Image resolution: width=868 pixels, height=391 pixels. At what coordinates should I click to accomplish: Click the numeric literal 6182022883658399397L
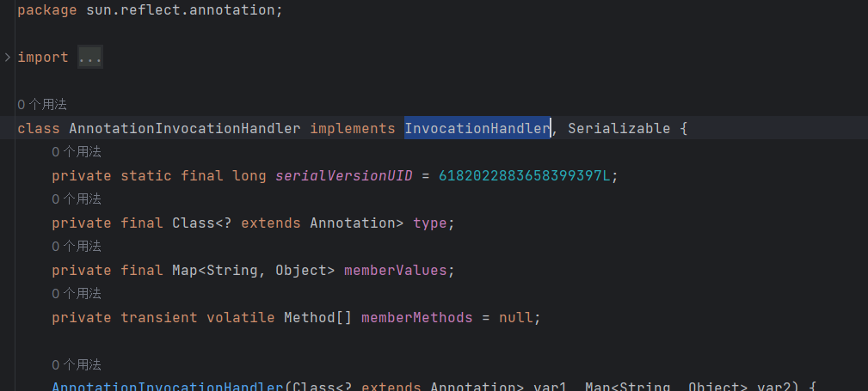[524, 176]
